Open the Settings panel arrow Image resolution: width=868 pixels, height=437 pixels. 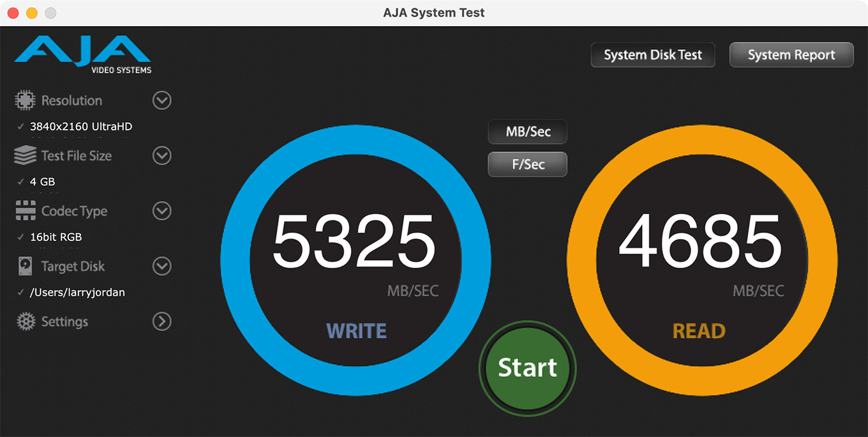coord(162,321)
